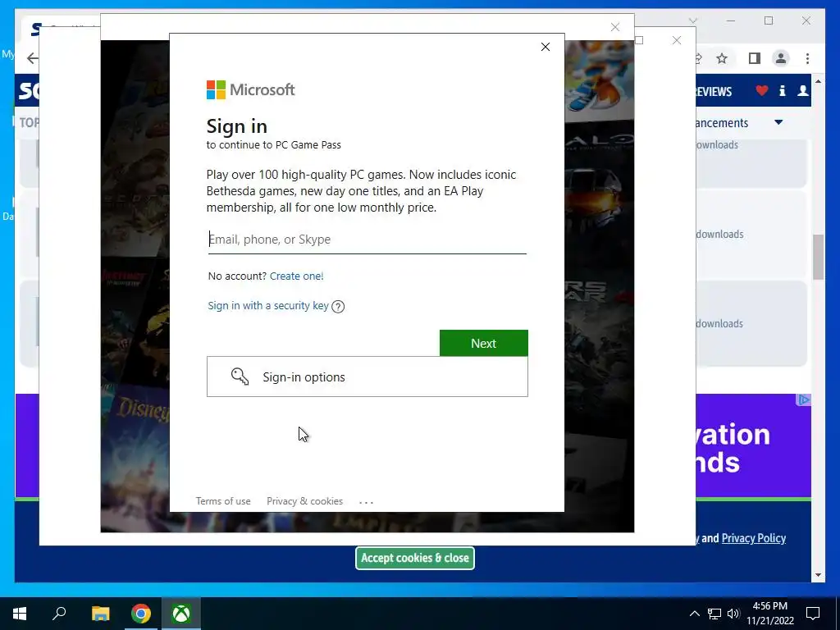840x630 pixels.
Task: Open the volume speaker tray icon
Action: point(733,614)
